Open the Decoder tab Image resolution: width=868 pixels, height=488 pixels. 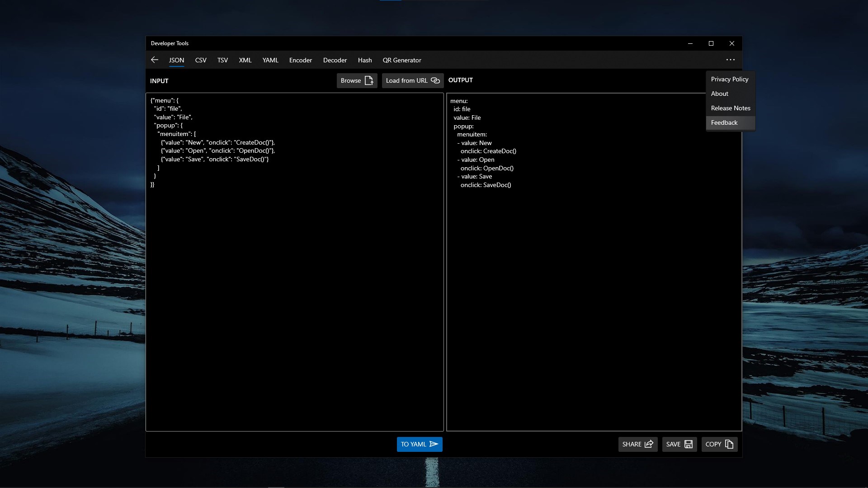pos(335,60)
